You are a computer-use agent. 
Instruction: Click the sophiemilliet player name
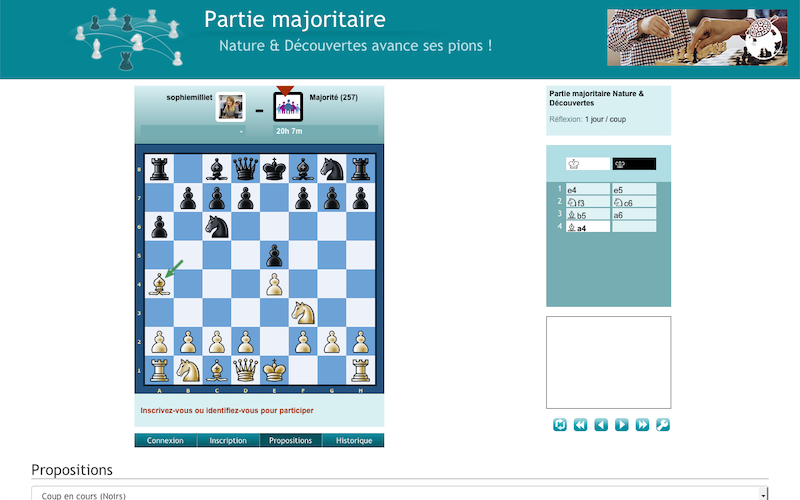click(x=189, y=97)
